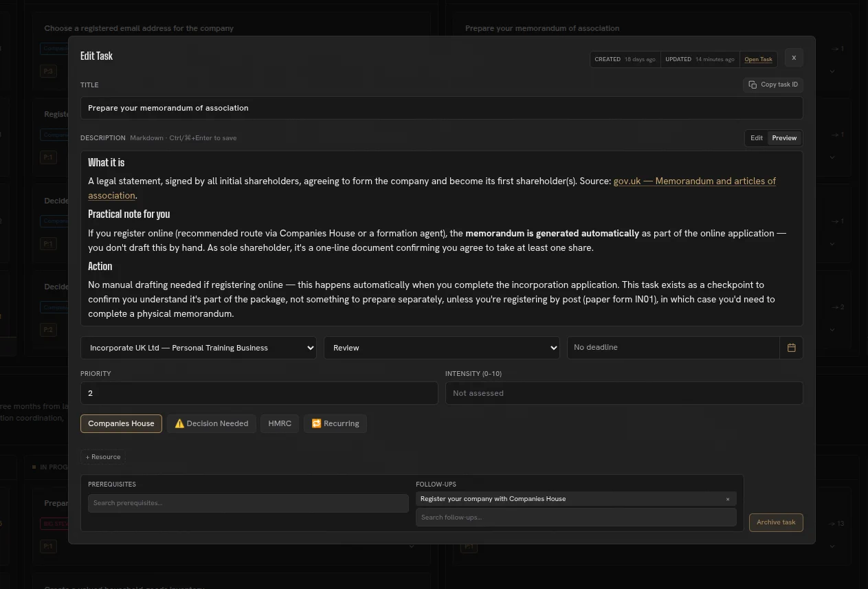This screenshot has height=589, width=868.
Task: Click the Action heading in description
Action: pyautogui.click(x=100, y=267)
